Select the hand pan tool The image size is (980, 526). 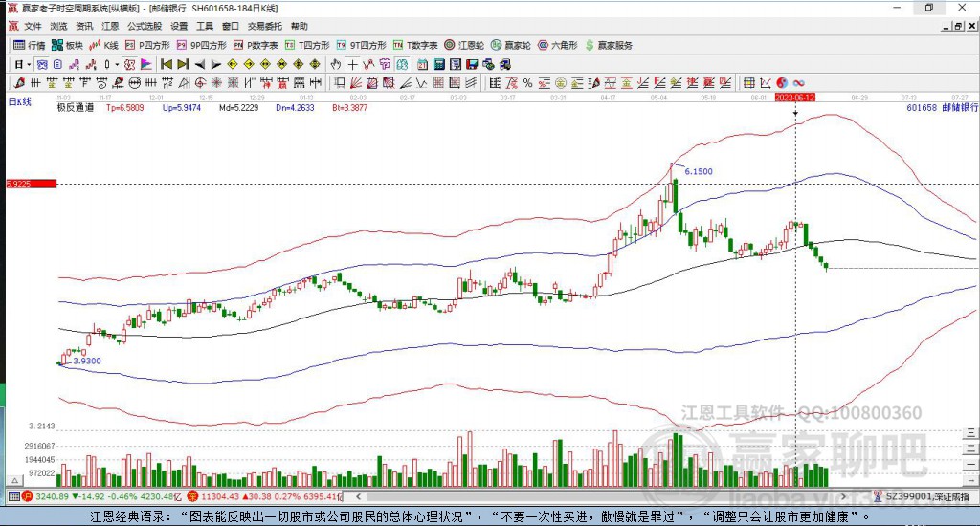pos(336,64)
